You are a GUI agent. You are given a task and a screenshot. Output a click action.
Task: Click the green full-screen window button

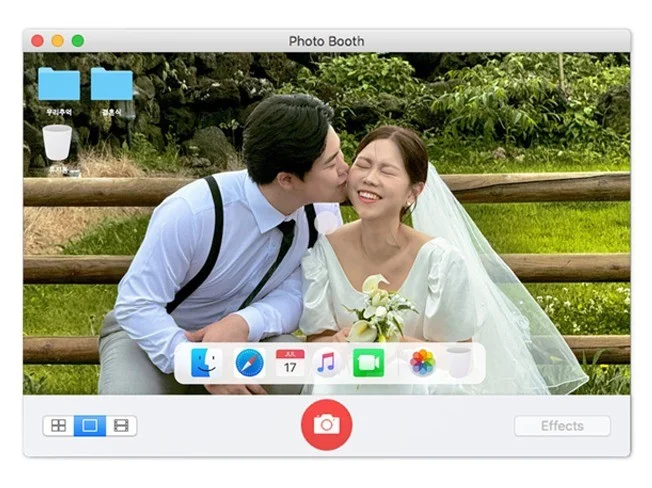point(77,41)
